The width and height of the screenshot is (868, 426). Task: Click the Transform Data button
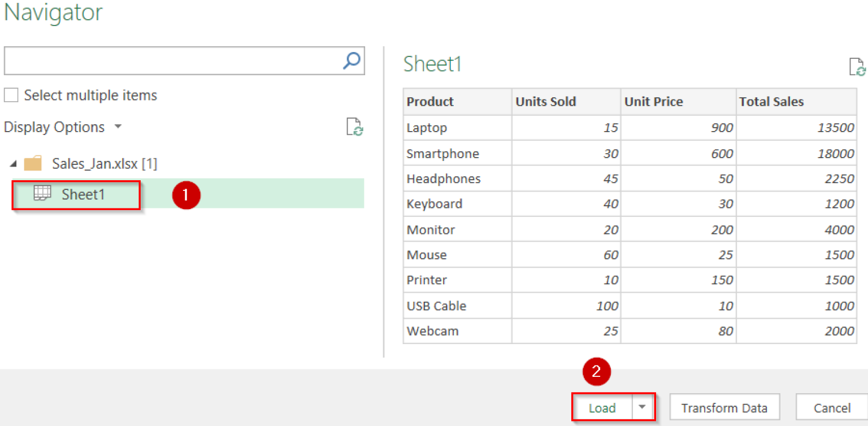tap(724, 407)
